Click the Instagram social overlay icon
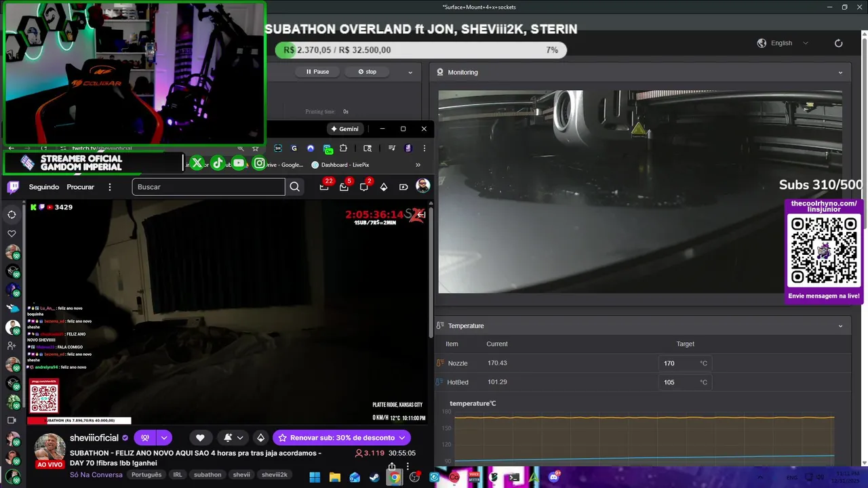Viewport: 868px width, 488px height. coord(260,163)
